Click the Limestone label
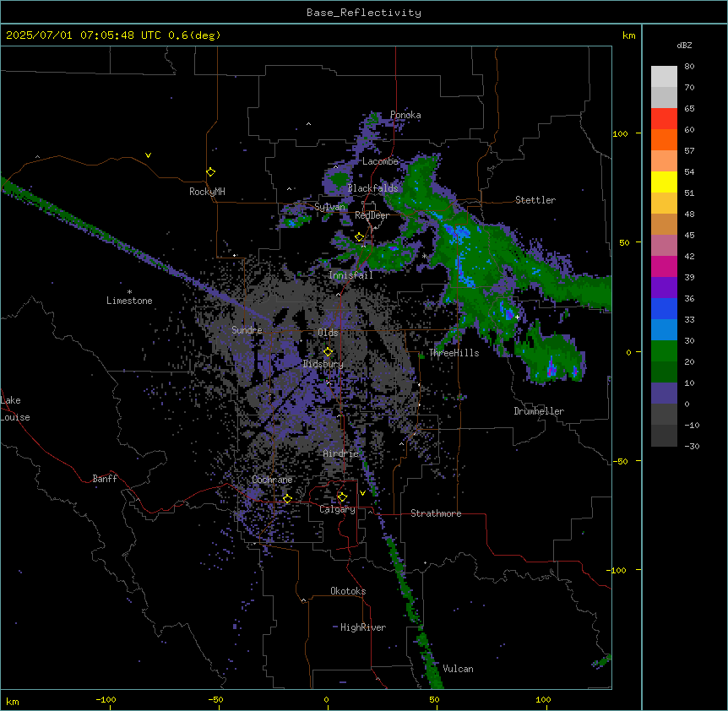This screenshot has height=711, width=728. point(129,301)
